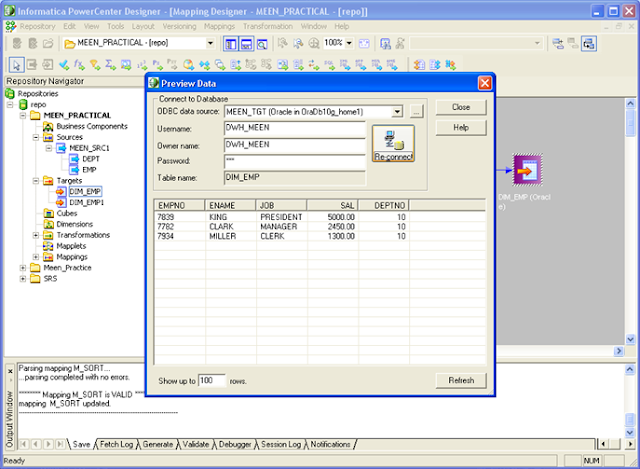The image size is (640, 469).
Task: Click the Filter funnel transformation icon
Action: pyautogui.click(x=95, y=64)
